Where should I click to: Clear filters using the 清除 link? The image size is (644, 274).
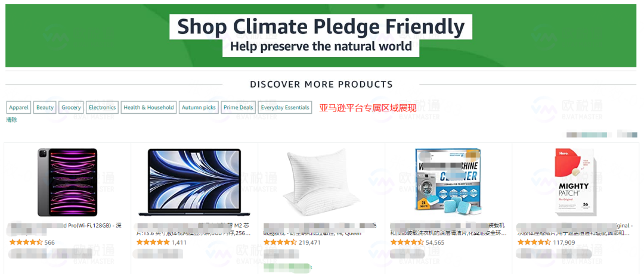pyautogui.click(x=11, y=120)
